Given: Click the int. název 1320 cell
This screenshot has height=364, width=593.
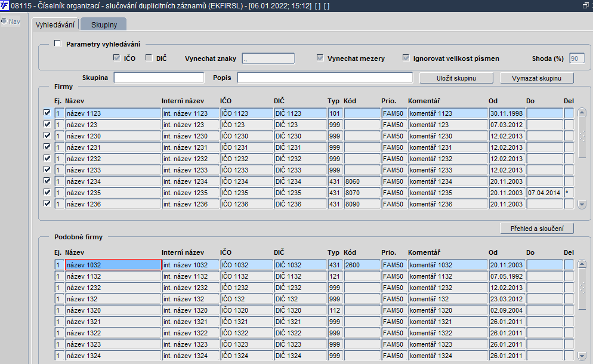Looking at the screenshot, I should pyautogui.click(x=191, y=310).
